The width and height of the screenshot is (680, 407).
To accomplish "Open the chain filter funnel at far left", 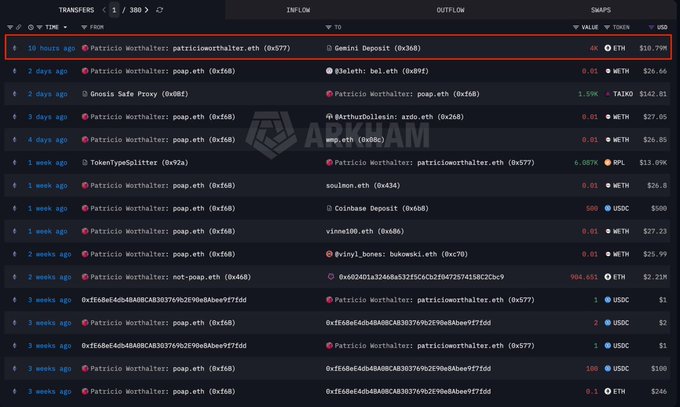I will click(x=10, y=27).
